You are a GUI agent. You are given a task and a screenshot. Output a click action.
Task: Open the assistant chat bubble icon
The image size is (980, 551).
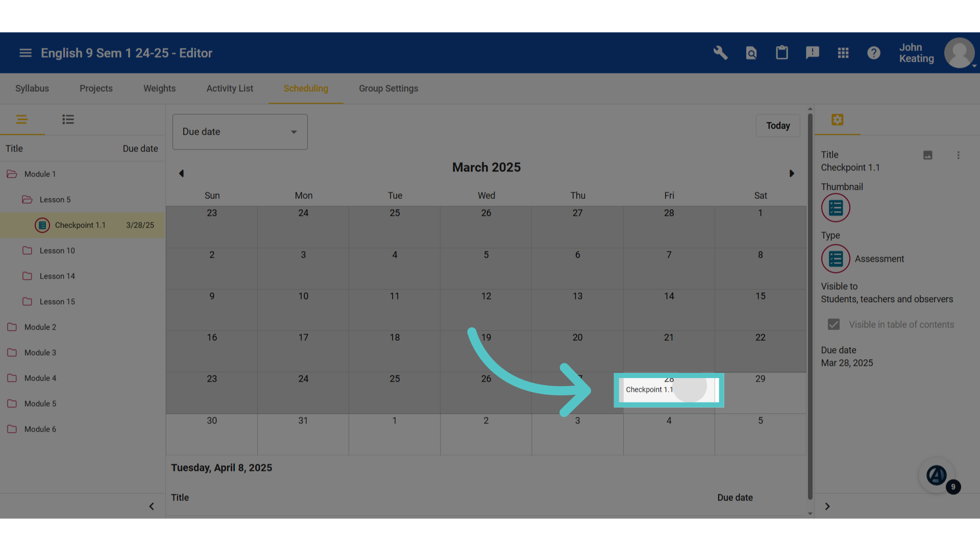tap(937, 475)
